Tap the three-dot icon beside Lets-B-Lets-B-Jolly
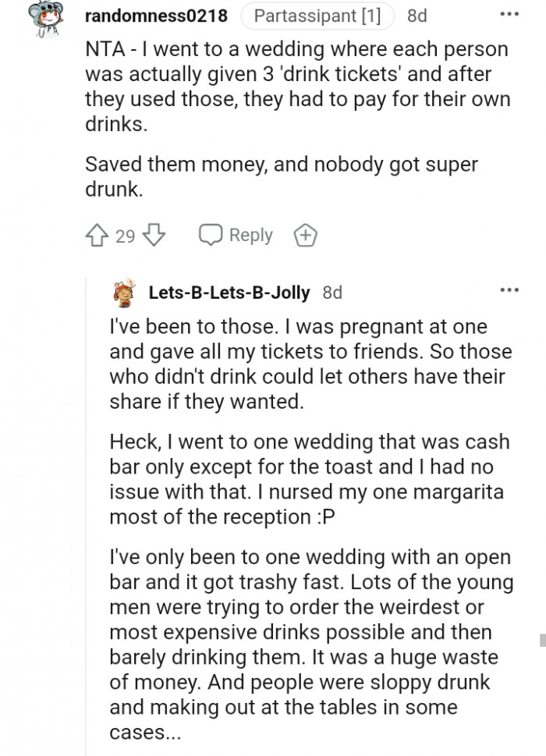The width and height of the screenshot is (546, 756). (x=509, y=289)
